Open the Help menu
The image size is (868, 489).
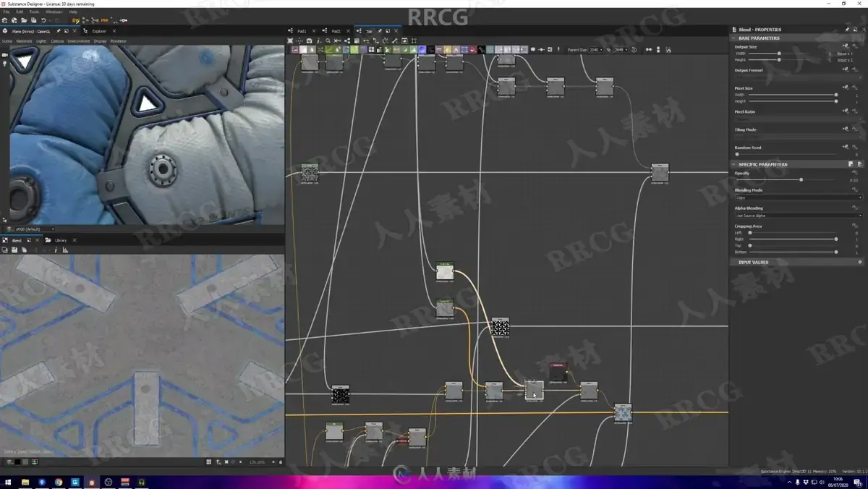(73, 12)
